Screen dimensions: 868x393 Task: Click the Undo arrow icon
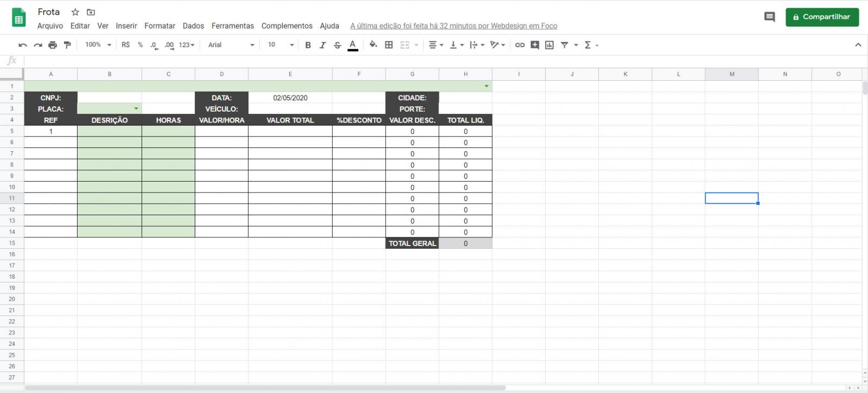pos(23,45)
